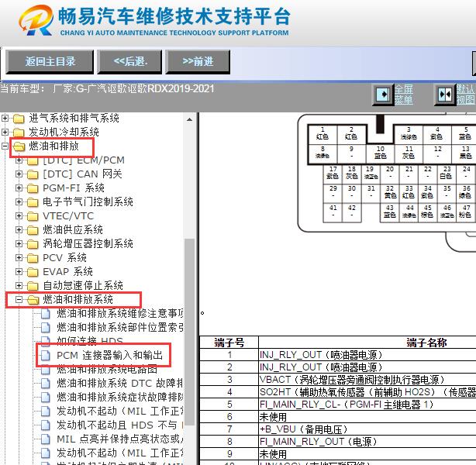
Task: Expand the PGM-FI 系统 node
Action: 19,188
